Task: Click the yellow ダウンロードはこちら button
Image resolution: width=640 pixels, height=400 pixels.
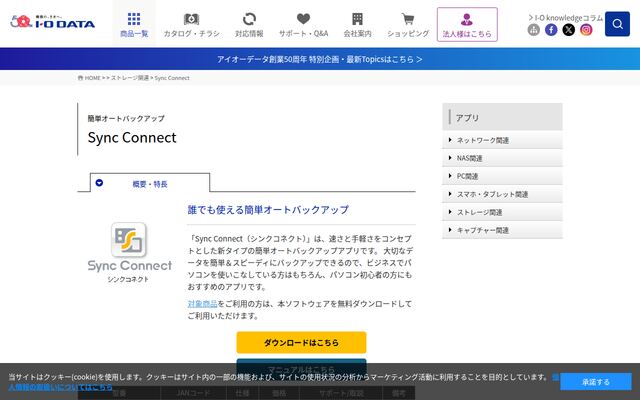Action: click(301, 342)
